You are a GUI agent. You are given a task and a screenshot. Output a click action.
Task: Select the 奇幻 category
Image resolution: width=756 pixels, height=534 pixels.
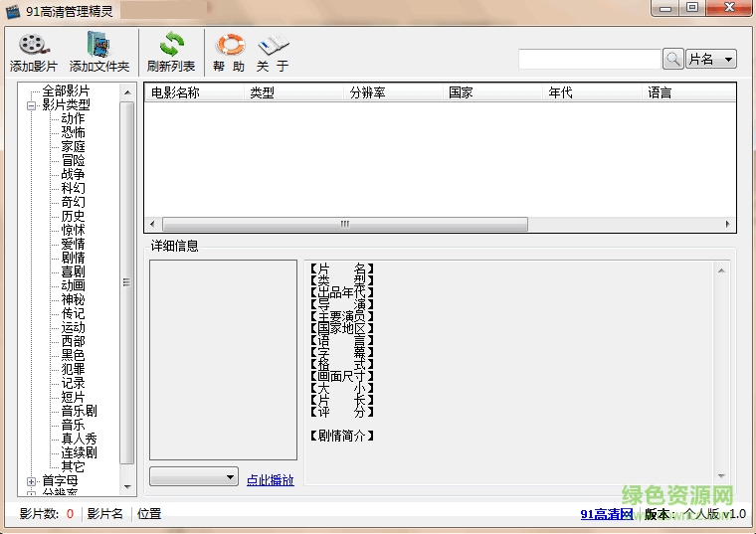[x=73, y=203]
